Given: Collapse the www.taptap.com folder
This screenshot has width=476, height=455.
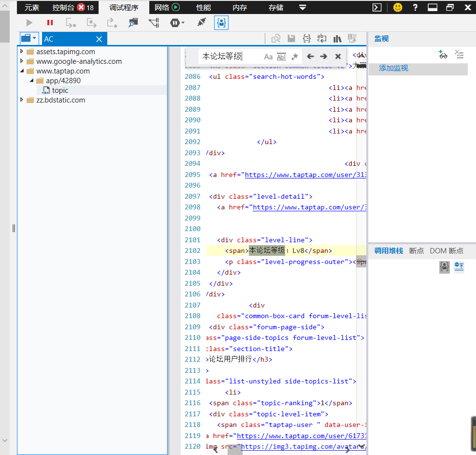Looking at the screenshot, I should (x=22, y=71).
